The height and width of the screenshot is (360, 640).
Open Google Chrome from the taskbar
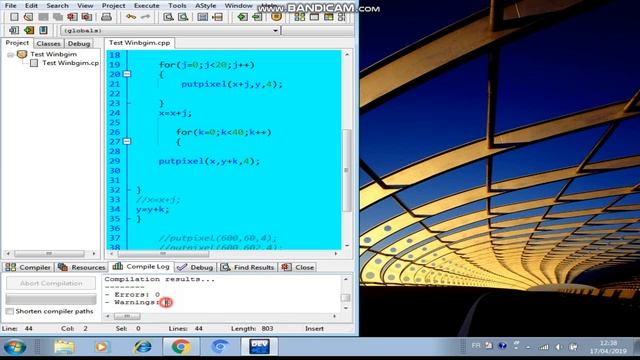click(x=181, y=347)
